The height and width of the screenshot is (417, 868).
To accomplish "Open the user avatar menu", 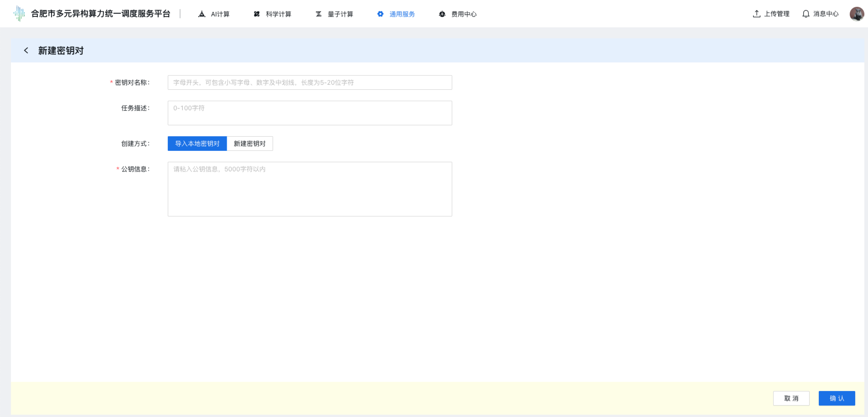I will tap(857, 14).
